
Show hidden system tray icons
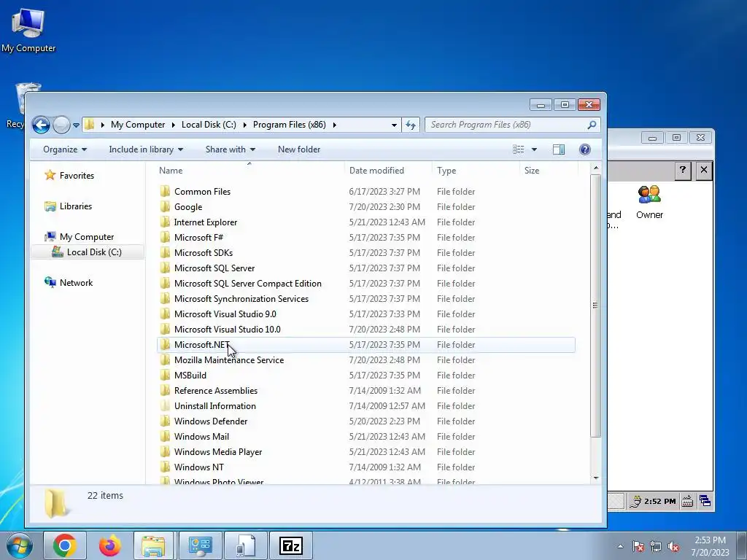620,546
